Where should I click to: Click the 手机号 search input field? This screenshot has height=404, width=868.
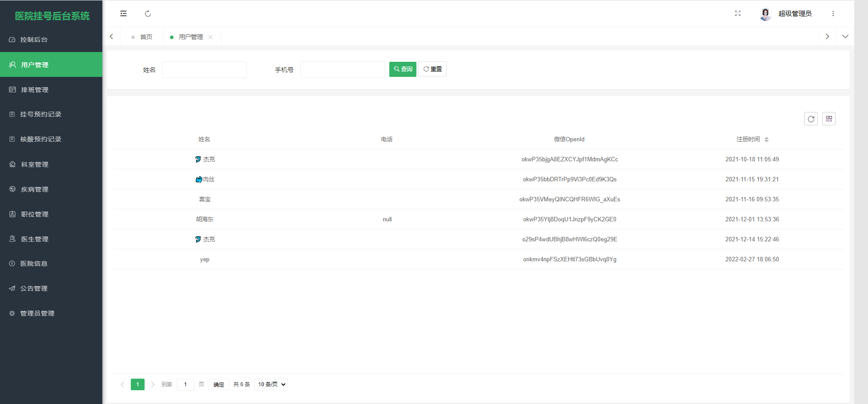(343, 70)
